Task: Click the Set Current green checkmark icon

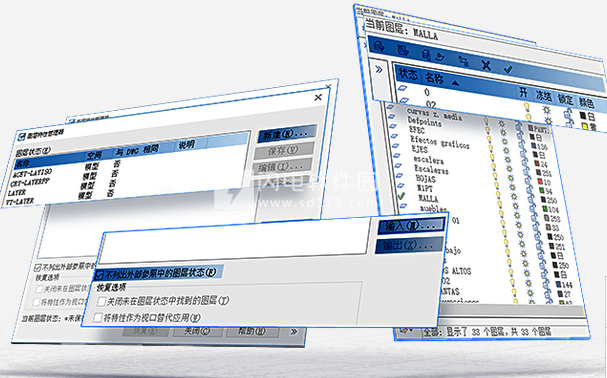Action: (508, 69)
